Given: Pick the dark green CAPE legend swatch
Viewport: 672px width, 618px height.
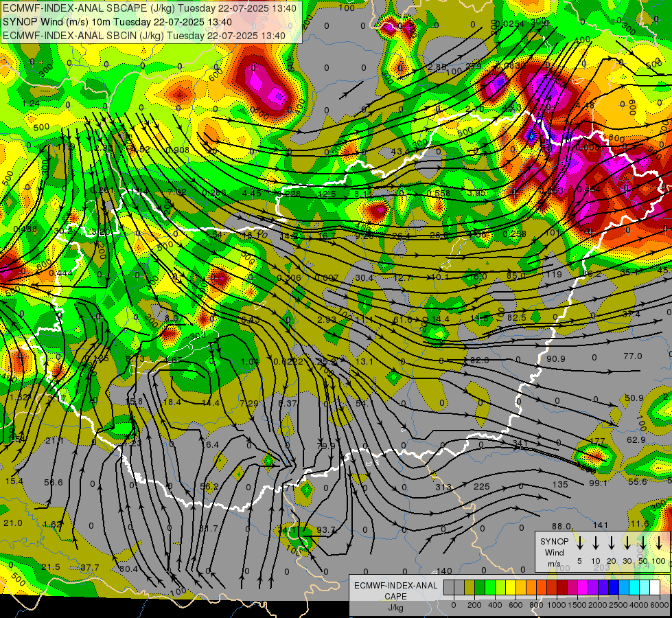Looking at the screenshot, I should click(480, 588).
